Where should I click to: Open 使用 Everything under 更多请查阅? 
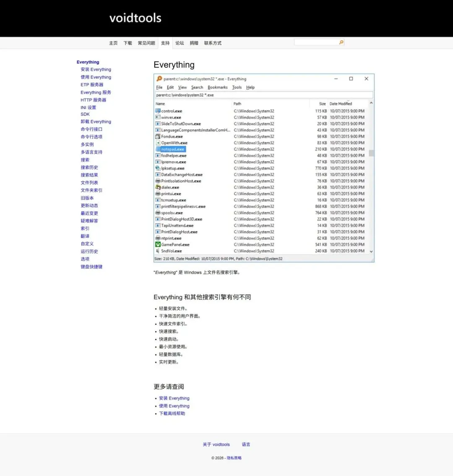[x=174, y=406]
